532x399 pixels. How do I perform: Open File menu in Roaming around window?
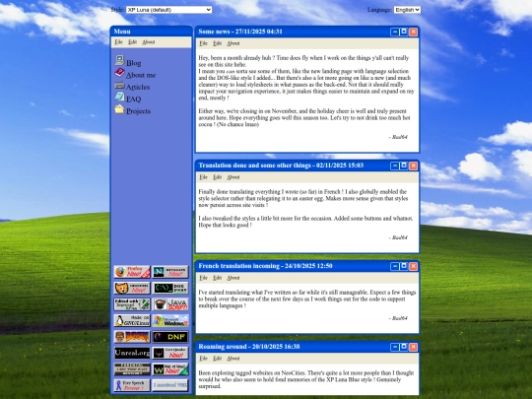(203, 359)
